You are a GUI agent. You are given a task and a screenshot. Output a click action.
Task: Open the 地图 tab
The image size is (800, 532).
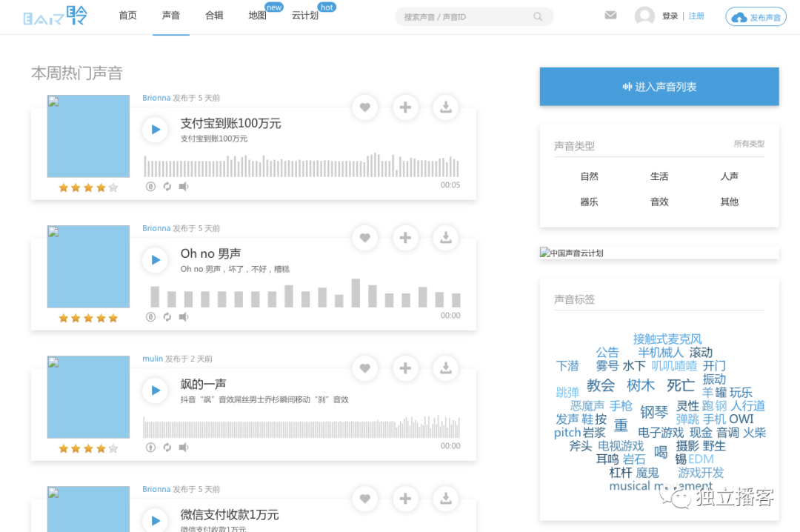coord(258,16)
